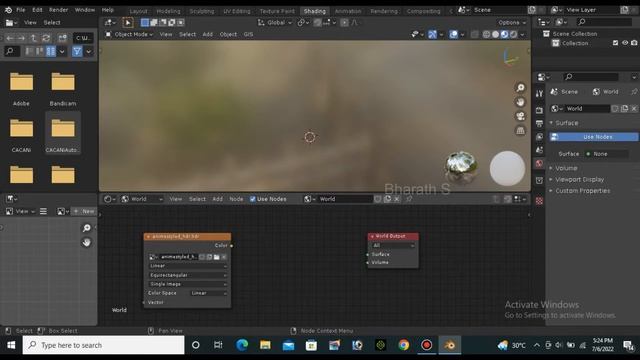Click New image button in image editor
This screenshot has height=360, width=640.
84,211
